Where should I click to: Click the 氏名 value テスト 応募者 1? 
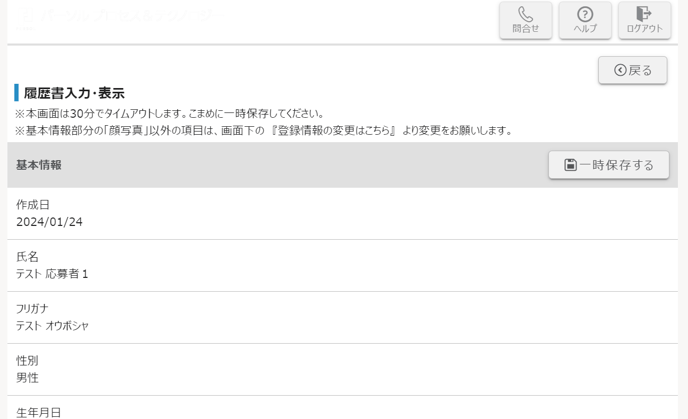[x=52, y=274]
